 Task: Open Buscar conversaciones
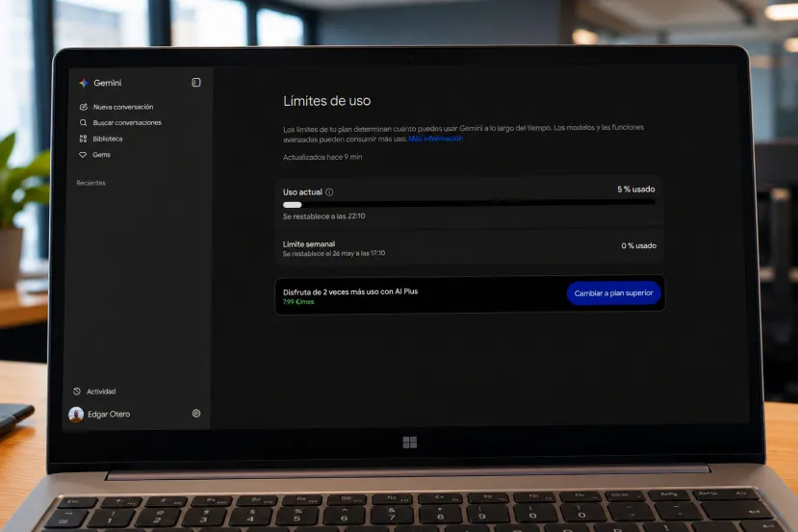[127, 122]
